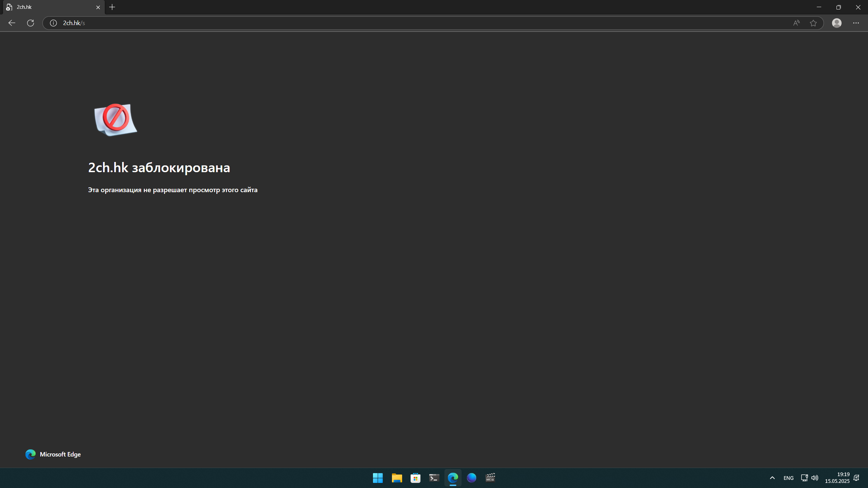Open clock and date flyout
Image resolution: width=868 pixels, height=488 pixels.
click(x=837, y=478)
